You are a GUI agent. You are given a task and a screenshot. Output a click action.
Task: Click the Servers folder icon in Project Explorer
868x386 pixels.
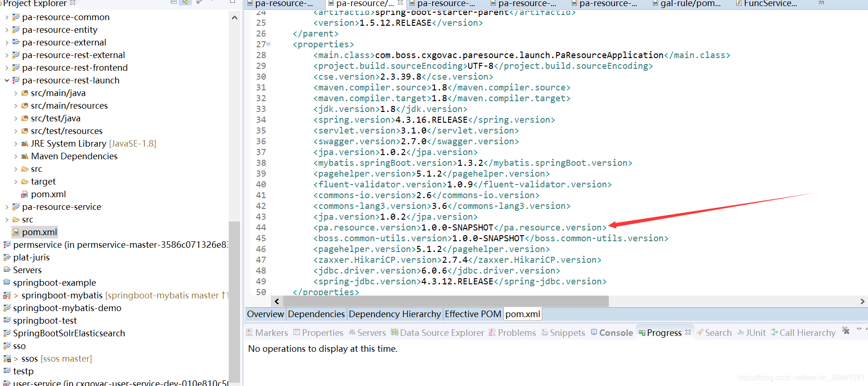pyautogui.click(x=7, y=270)
